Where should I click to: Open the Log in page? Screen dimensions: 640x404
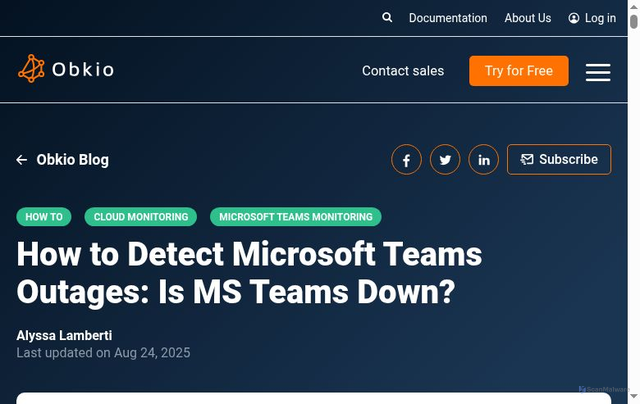tap(600, 18)
